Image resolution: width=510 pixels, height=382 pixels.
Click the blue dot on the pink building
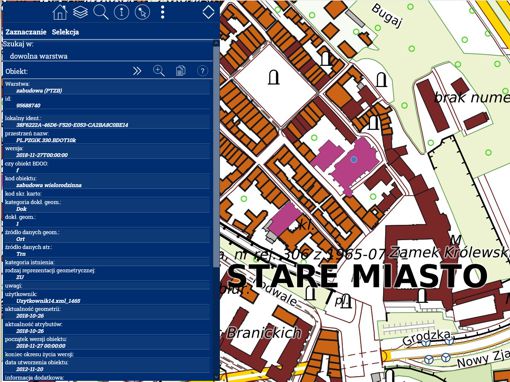(354, 160)
